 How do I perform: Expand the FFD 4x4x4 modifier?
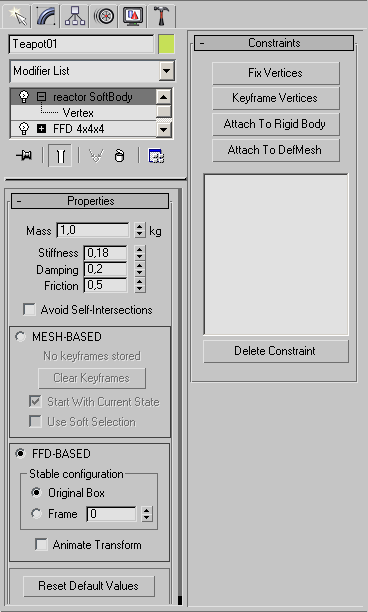tap(41, 128)
